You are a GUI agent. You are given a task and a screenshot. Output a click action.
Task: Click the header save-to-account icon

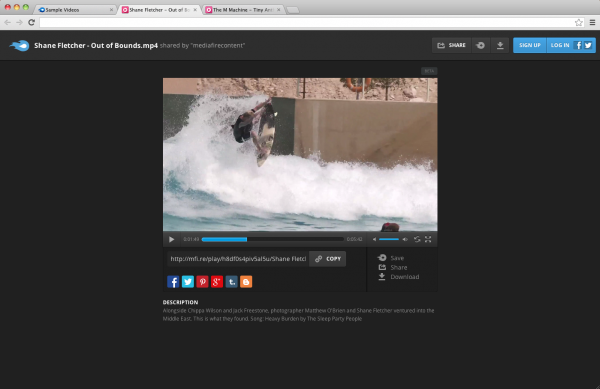click(481, 45)
